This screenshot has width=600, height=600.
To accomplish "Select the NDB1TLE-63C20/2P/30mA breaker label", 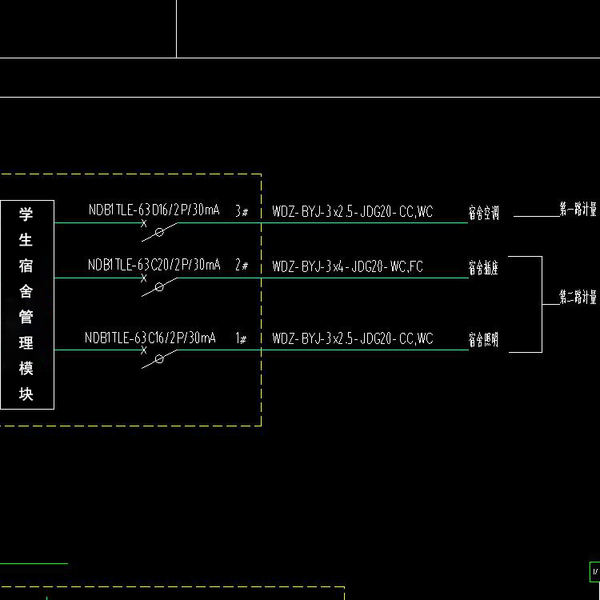I will pos(154,264).
